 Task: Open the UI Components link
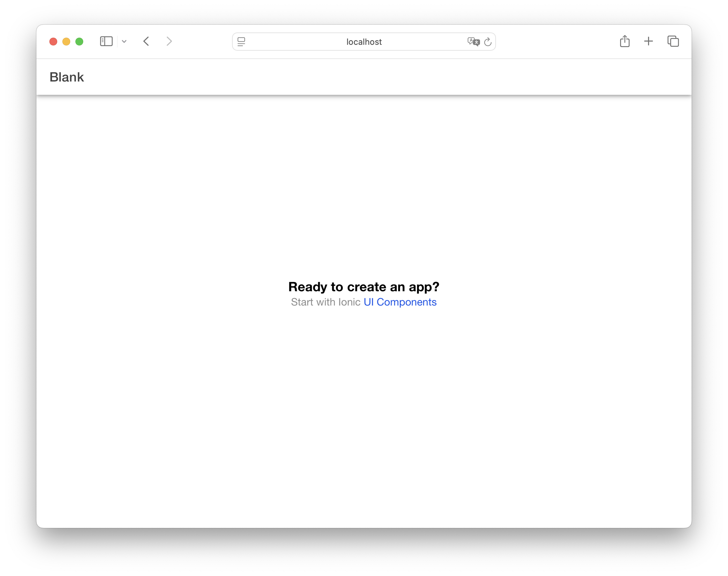(400, 302)
